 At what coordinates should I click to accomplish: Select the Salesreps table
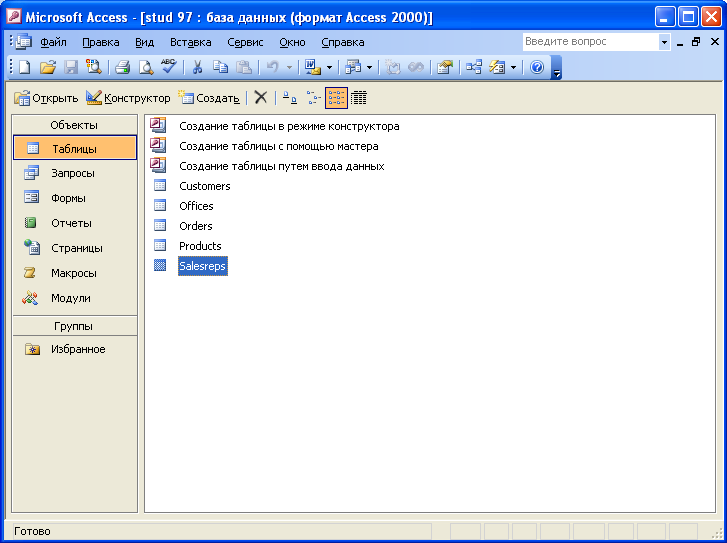point(203,266)
